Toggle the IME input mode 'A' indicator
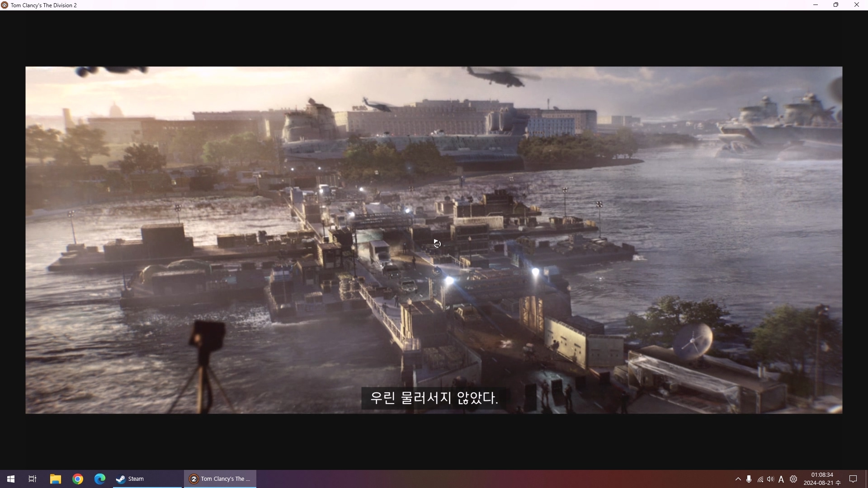Screen dimensions: 868x488 (x=781, y=479)
